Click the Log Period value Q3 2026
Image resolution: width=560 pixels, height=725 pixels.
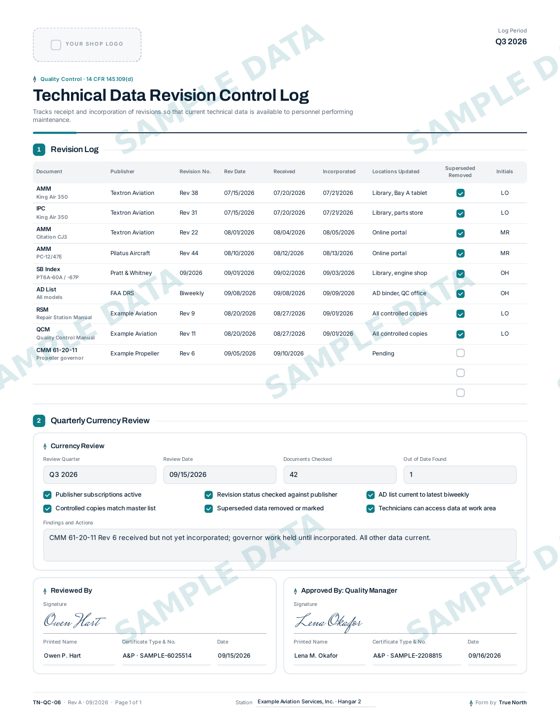511,42
